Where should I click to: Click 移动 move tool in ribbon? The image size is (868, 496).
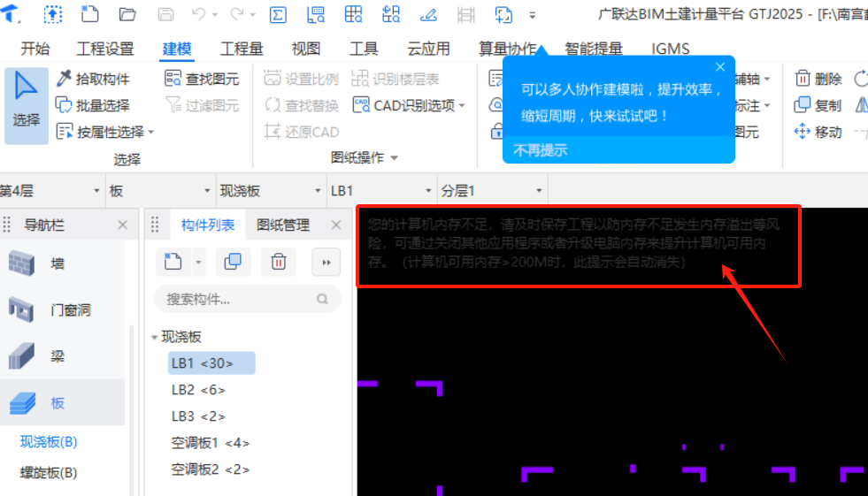pyautogui.click(x=818, y=132)
